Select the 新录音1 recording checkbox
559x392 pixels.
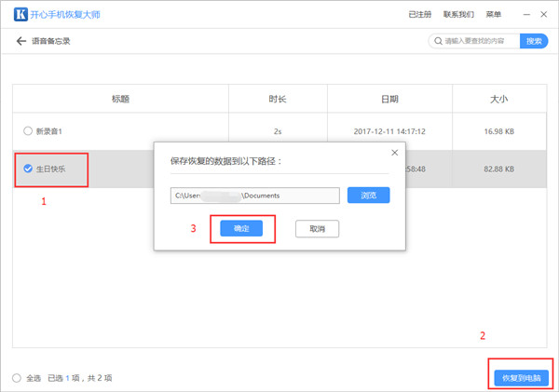tap(28, 130)
